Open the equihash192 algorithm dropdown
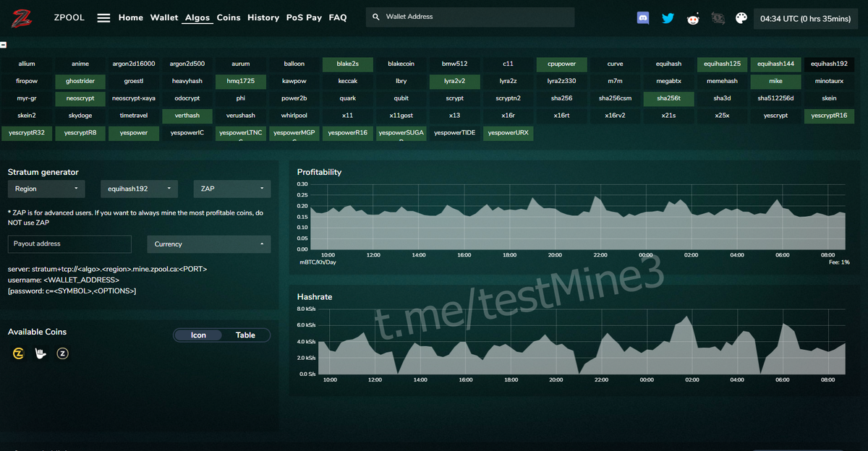 139,189
